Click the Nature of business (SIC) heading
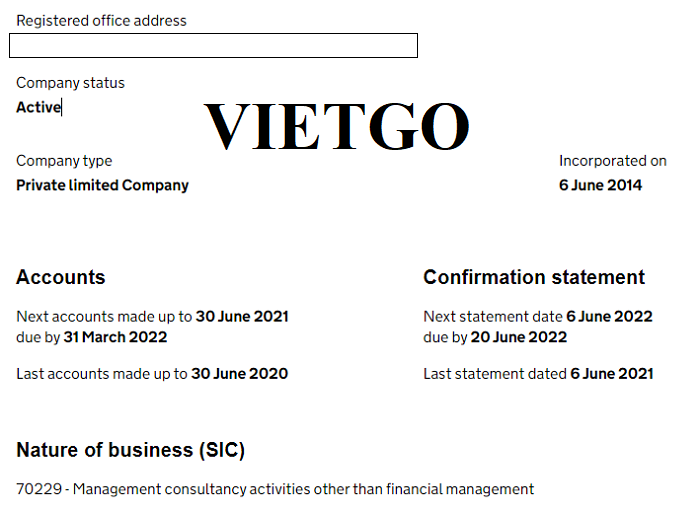The height and width of the screenshot is (510, 700). click(130, 450)
